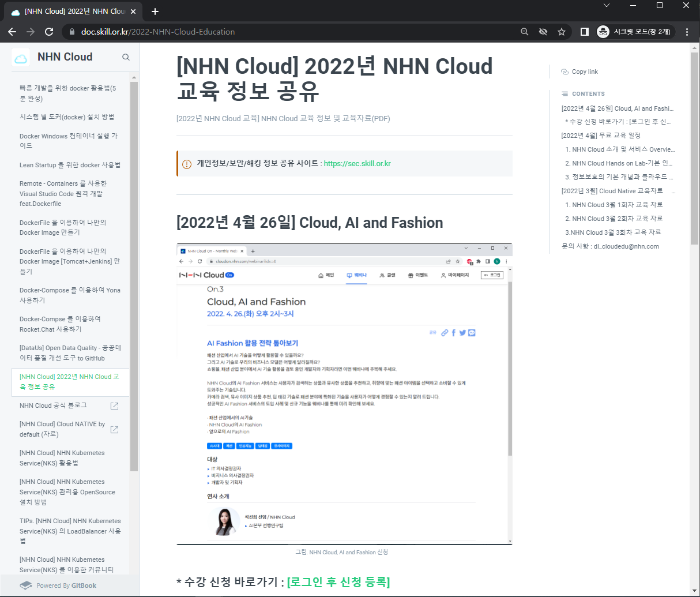Open Docker Windows 컨테이너 실행 가이드 page
The height and width of the screenshot is (597, 700).
70,141
